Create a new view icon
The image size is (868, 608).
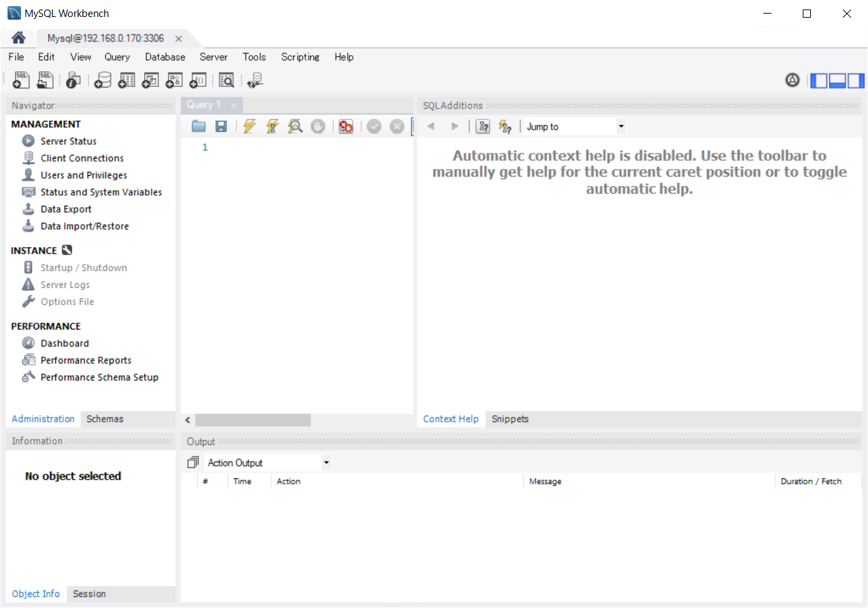tap(150, 80)
